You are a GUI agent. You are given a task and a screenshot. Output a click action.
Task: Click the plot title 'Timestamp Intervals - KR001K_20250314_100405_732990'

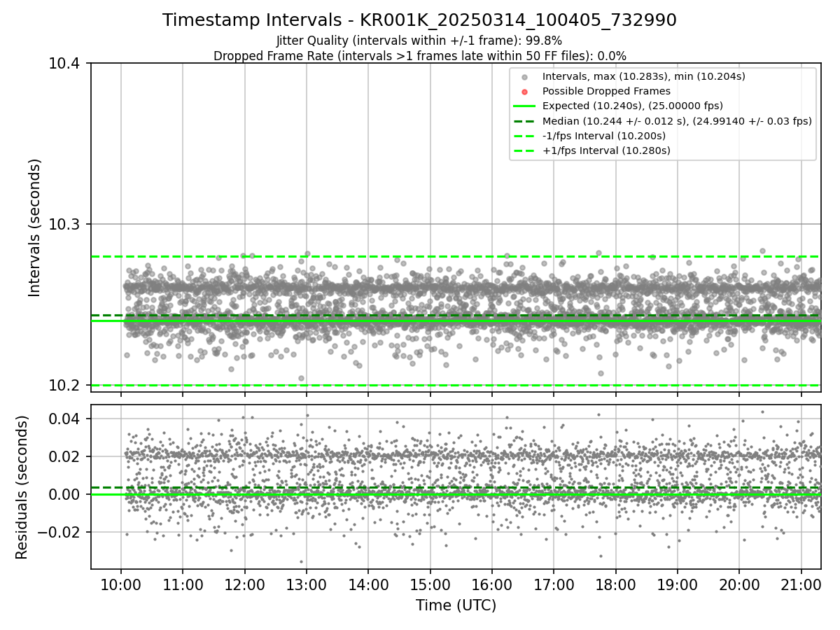point(419,20)
